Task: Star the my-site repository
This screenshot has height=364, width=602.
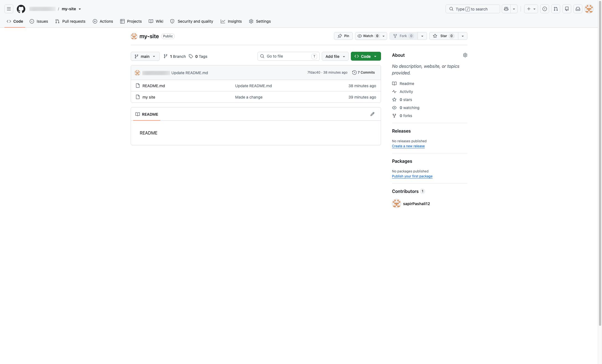Action: 444,36
